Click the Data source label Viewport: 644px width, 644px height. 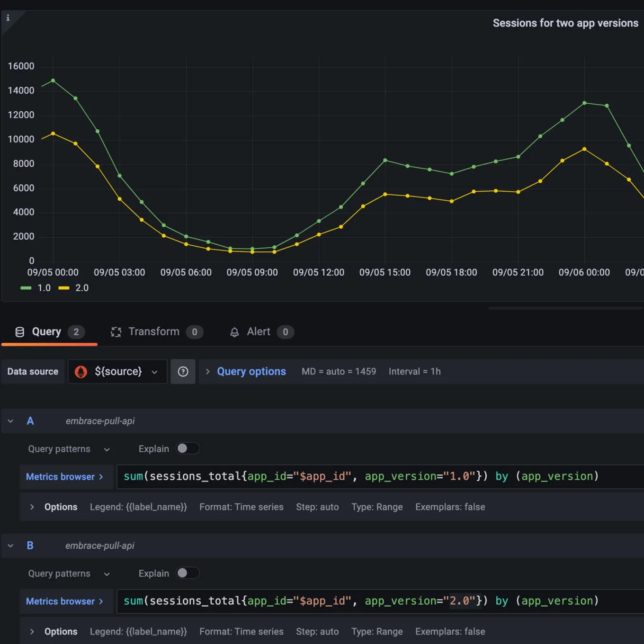coord(33,372)
